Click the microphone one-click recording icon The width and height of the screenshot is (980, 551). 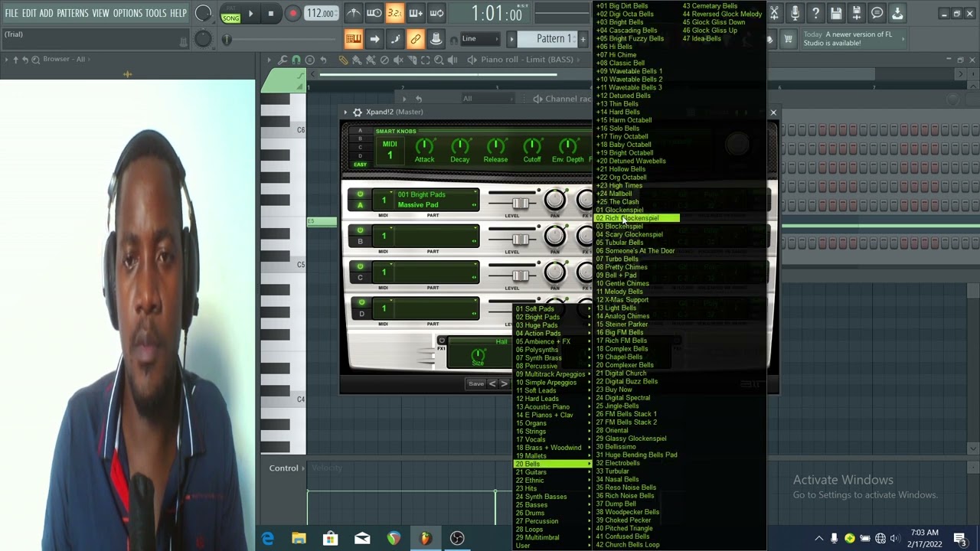pos(795,13)
